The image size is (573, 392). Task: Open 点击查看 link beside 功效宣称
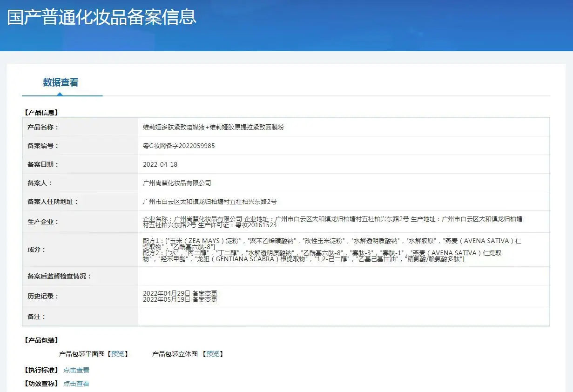(76, 384)
